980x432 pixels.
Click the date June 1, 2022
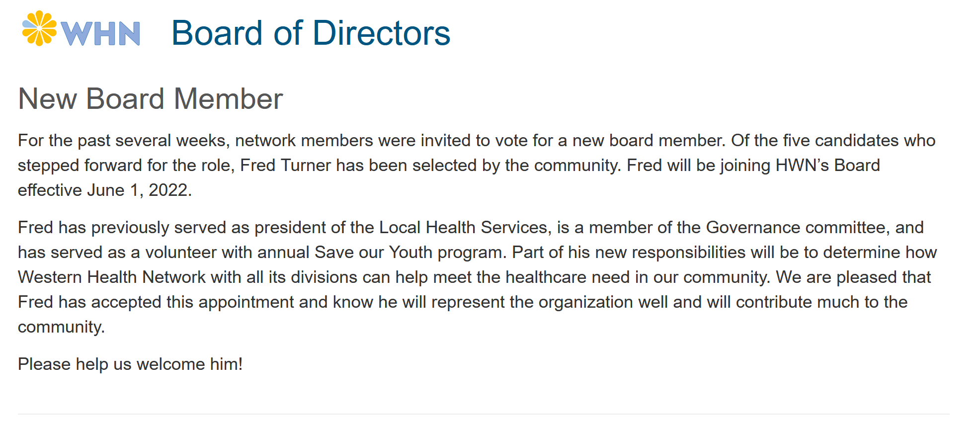point(139,190)
